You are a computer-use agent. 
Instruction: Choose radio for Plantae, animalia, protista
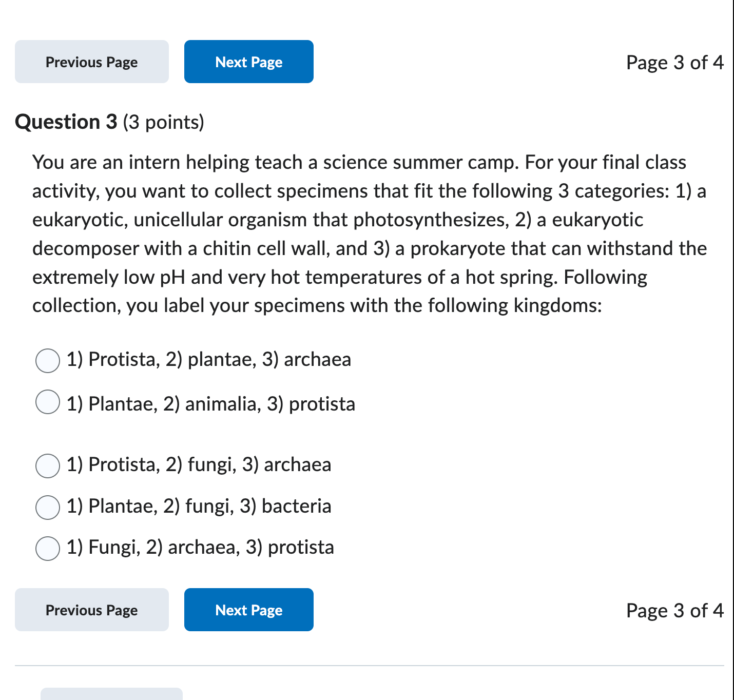(48, 401)
